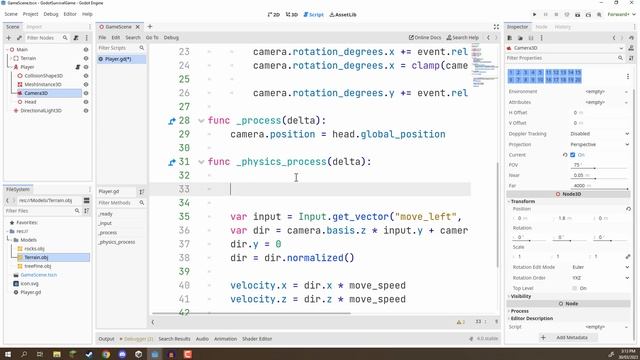Collapse the _process function fold arrow
This screenshot has width=640, height=360.
(x=201, y=121)
